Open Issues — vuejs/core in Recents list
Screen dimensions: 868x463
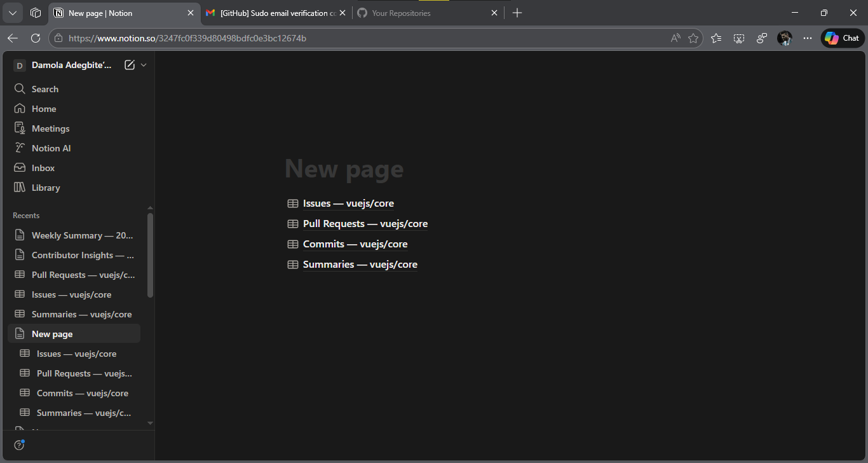[74, 294]
